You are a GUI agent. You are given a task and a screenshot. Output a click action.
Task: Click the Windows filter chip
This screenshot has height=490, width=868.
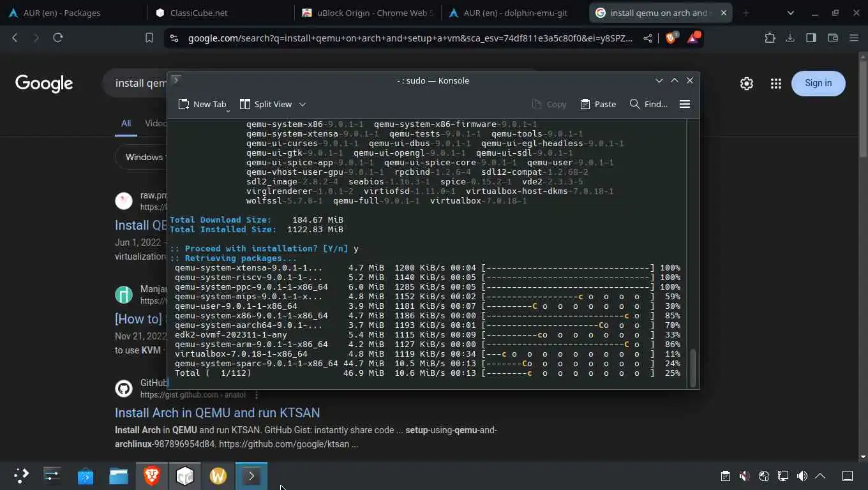tap(142, 157)
